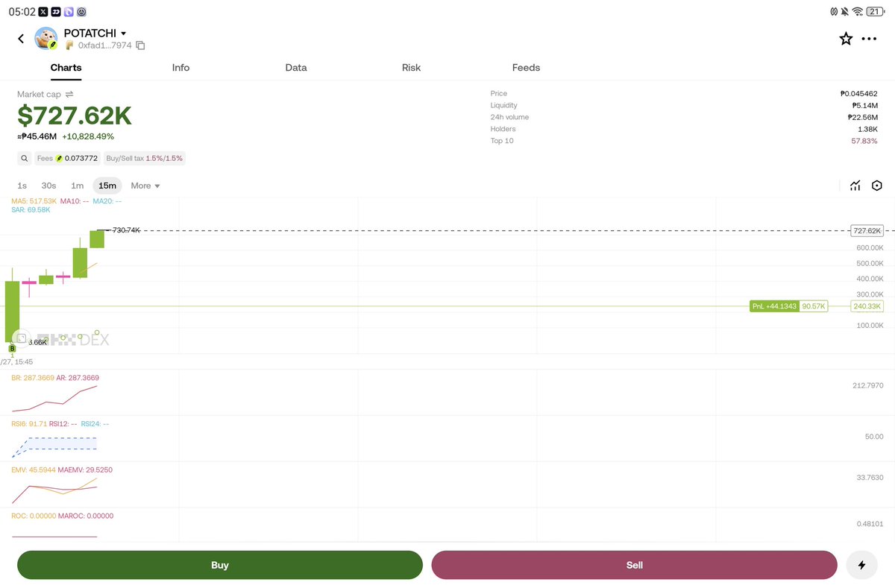
Task: Tap the green Buy button
Action: [220, 565]
